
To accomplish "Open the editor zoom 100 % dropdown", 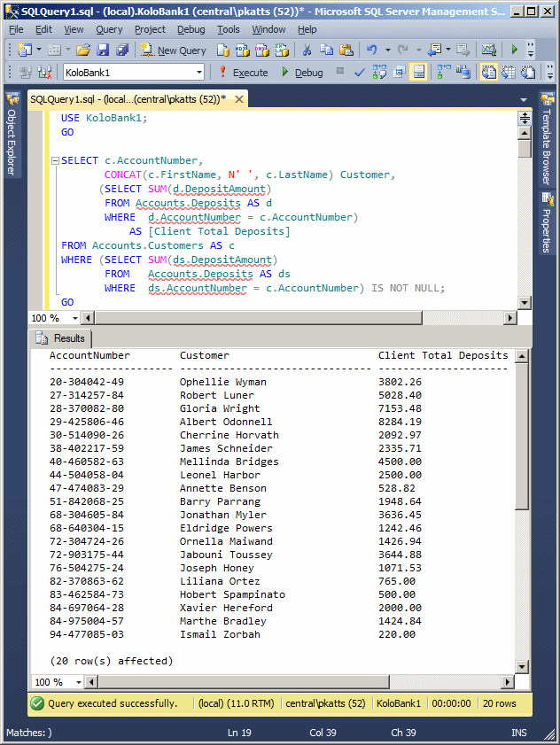I will click(75, 318).
